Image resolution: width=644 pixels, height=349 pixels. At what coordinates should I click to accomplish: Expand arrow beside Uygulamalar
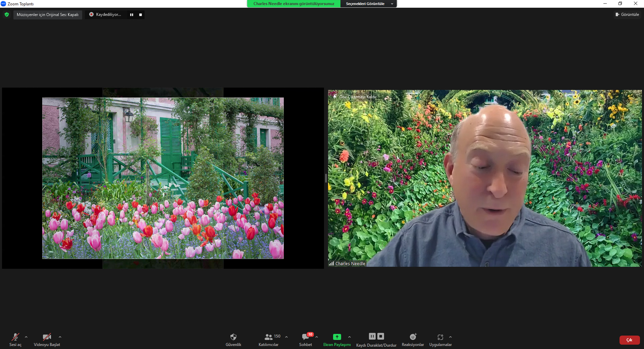[x=450, y=337]
